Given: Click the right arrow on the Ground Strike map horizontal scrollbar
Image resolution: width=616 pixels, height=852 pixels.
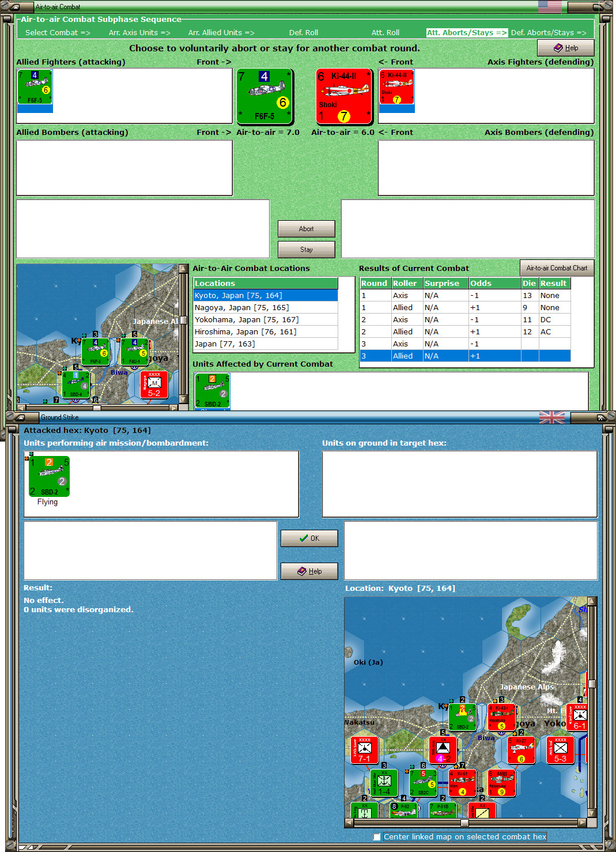Looking at the screenshot, I should [x=582, y=823].
